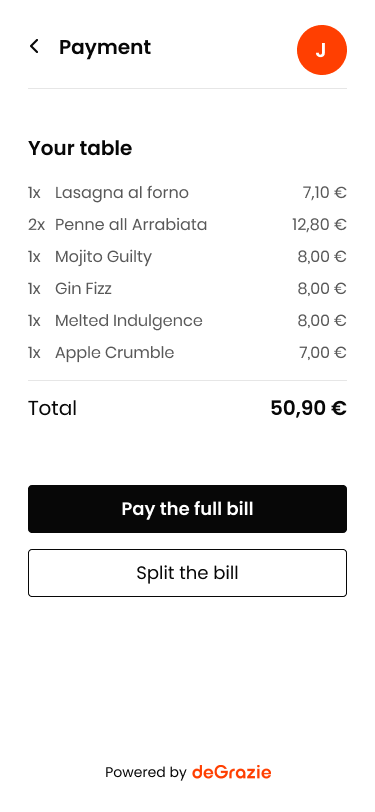375x812 pixels.
Task: Click the Pay the full bill button
Action: 188,509
